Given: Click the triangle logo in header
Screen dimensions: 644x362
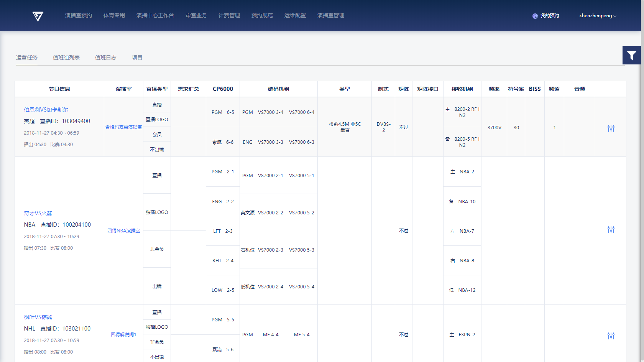Looking at the screenshot, I should click(38, 16).
